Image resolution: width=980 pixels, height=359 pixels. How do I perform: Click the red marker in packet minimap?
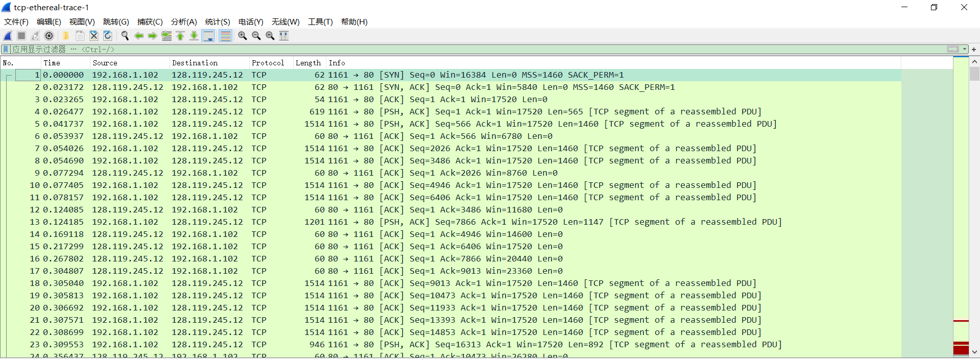(x=961, y=349)
